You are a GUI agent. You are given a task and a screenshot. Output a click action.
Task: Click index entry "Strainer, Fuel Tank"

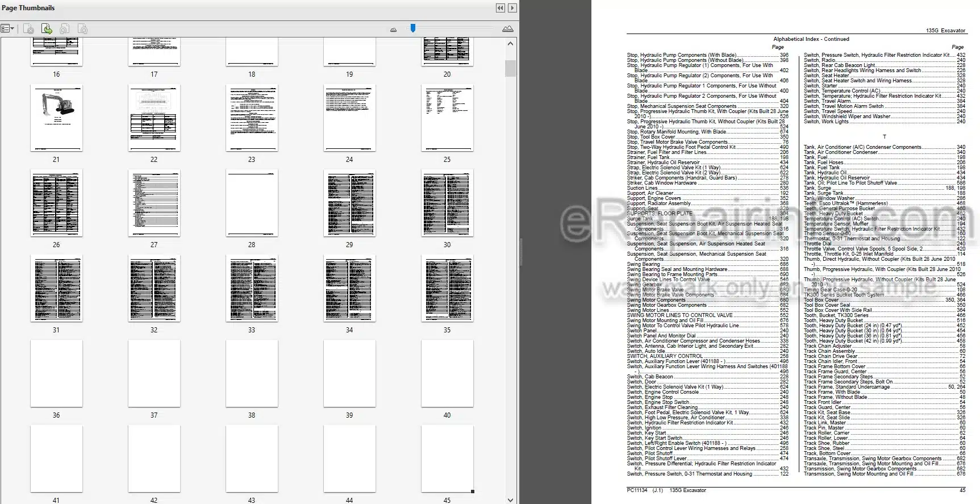pos(708,157)
